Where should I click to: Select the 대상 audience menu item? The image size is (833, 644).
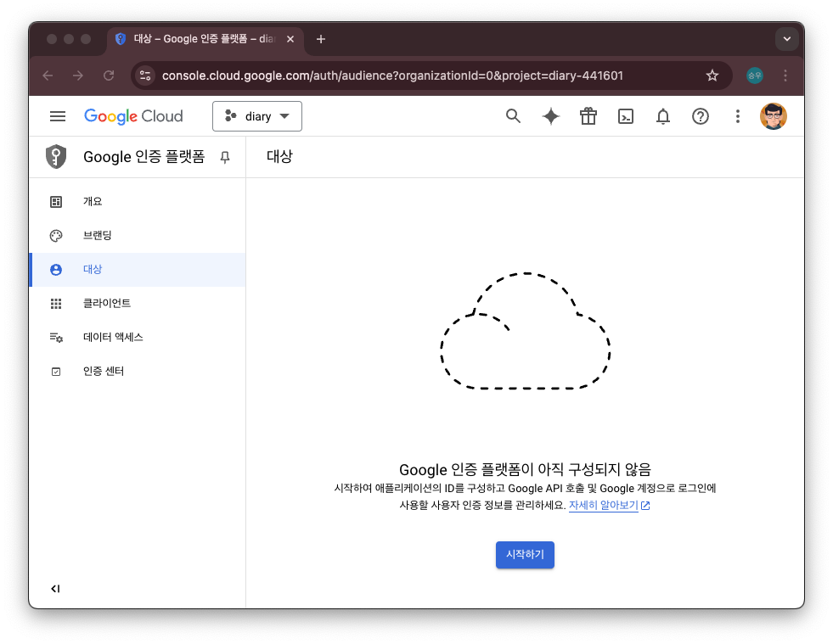coord(138,270)
